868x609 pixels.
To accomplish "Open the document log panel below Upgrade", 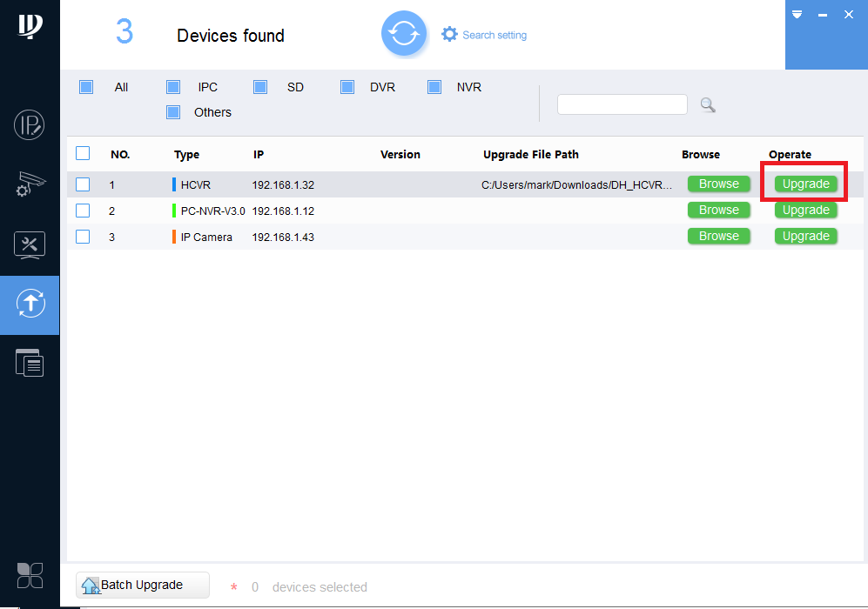I will [x=30, y=363].
